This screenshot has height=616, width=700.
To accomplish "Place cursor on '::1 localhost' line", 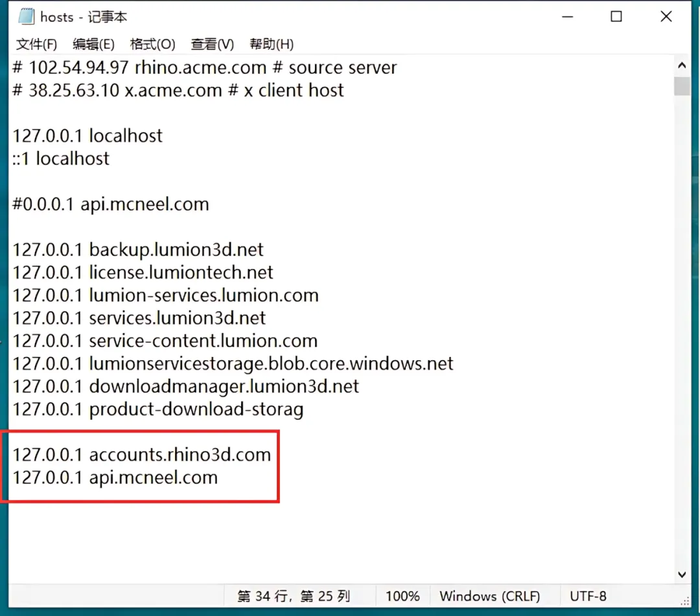I will point(61,159).
